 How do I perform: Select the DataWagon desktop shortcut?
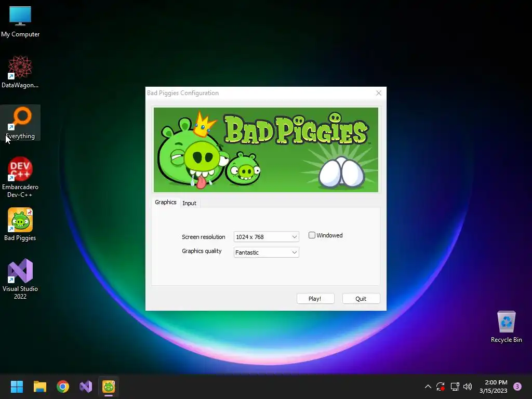pos(20,72)
